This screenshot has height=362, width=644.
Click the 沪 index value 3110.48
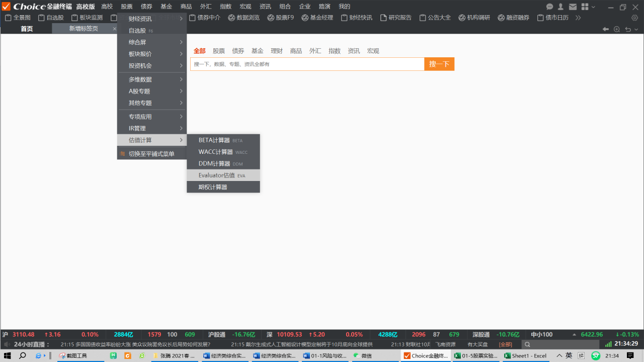click(x=24, y=334)
